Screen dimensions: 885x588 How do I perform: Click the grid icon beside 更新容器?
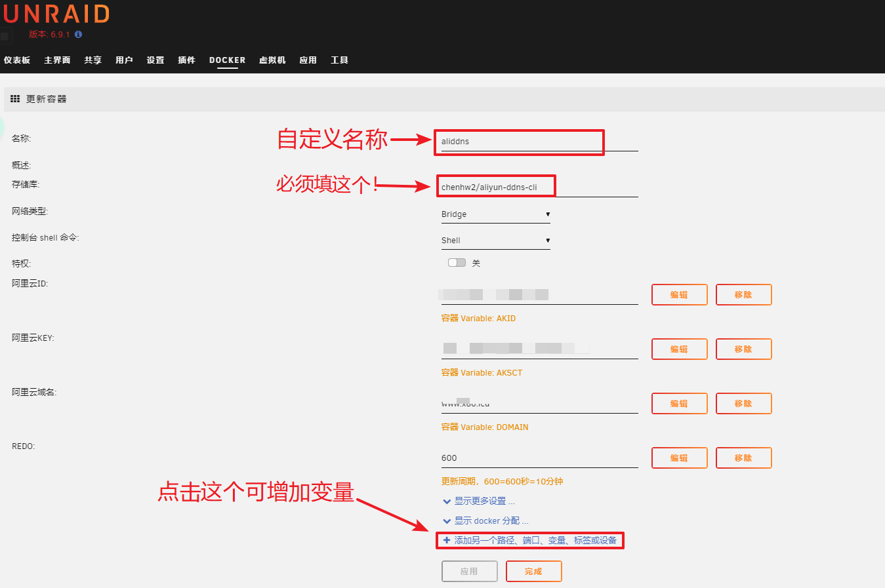(15, 98)
